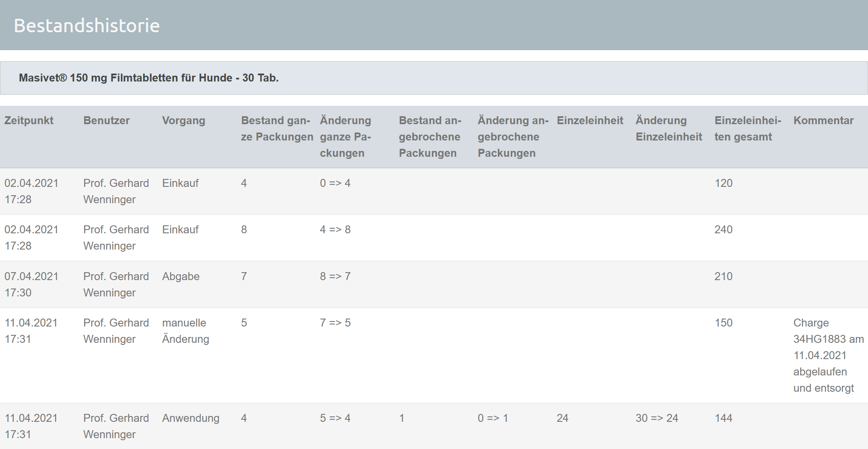Viewport: 868px width, 449px height.
Task: Click Prof. Gerhard Wenninger in the Anwendung row
Action: pyautogui.click(x=116, y=426)
